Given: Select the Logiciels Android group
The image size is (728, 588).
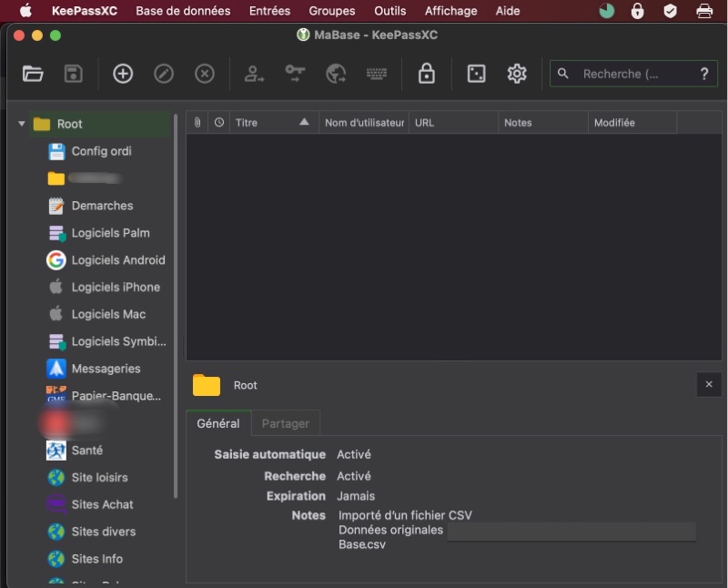Looking at the screenshot, I should pos(118,260).
